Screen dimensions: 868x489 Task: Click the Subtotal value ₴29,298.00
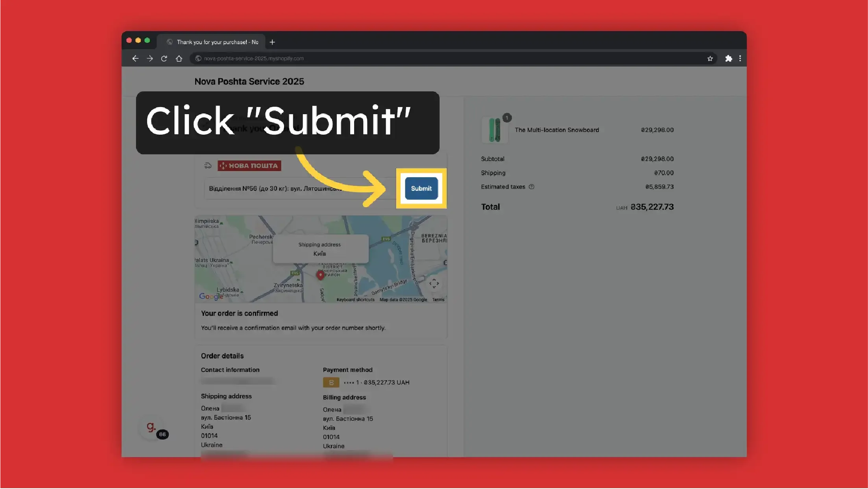[657, 159]
